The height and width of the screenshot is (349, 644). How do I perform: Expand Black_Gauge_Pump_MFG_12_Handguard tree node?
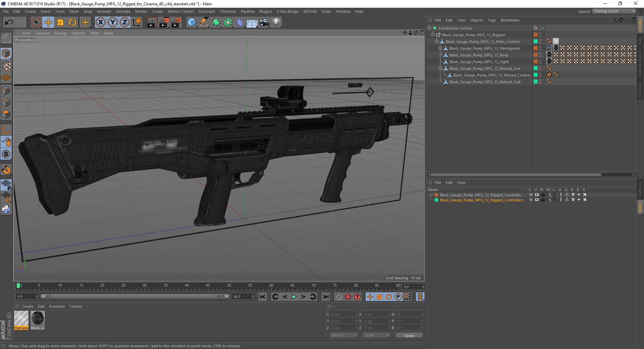[x=440, y=48]
